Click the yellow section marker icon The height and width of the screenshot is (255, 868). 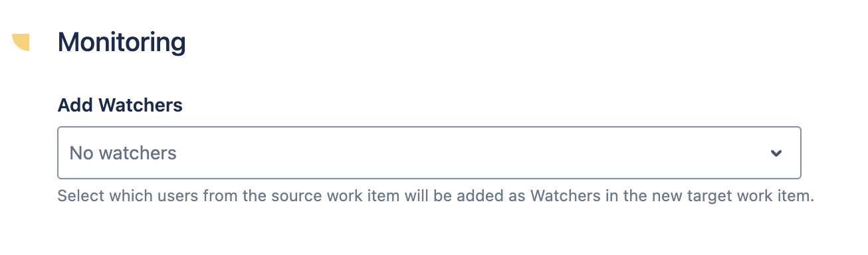[x=21, y=42]
